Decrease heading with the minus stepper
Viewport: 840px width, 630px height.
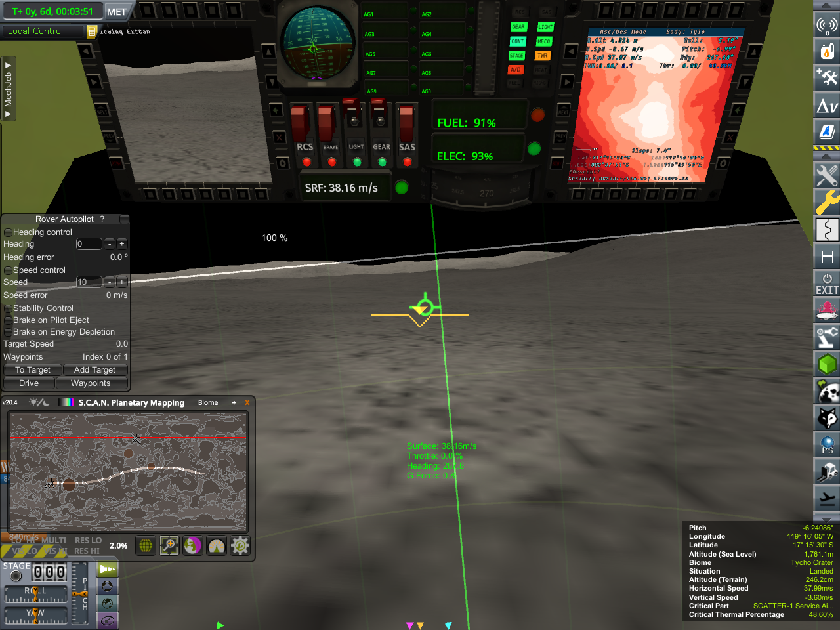point(110,244)
